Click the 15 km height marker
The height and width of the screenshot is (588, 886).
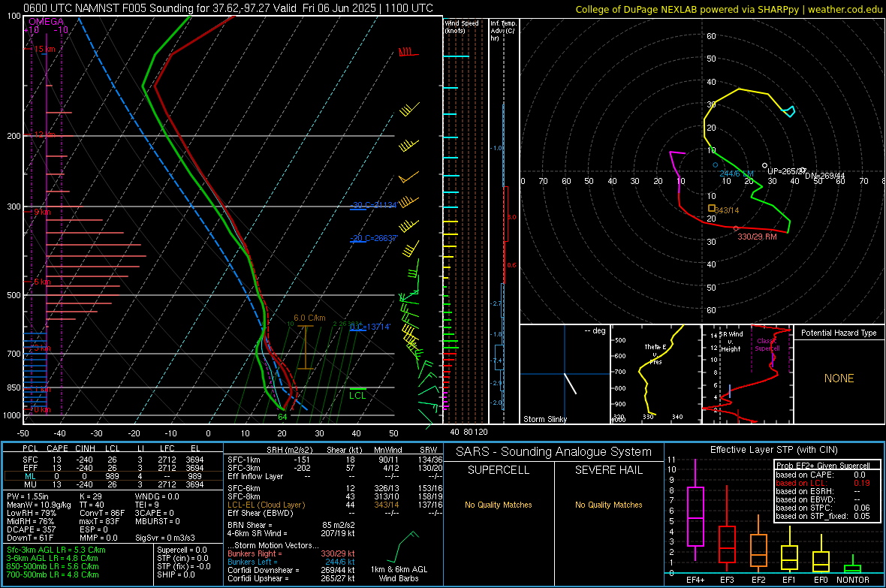[x=44, y=50]
